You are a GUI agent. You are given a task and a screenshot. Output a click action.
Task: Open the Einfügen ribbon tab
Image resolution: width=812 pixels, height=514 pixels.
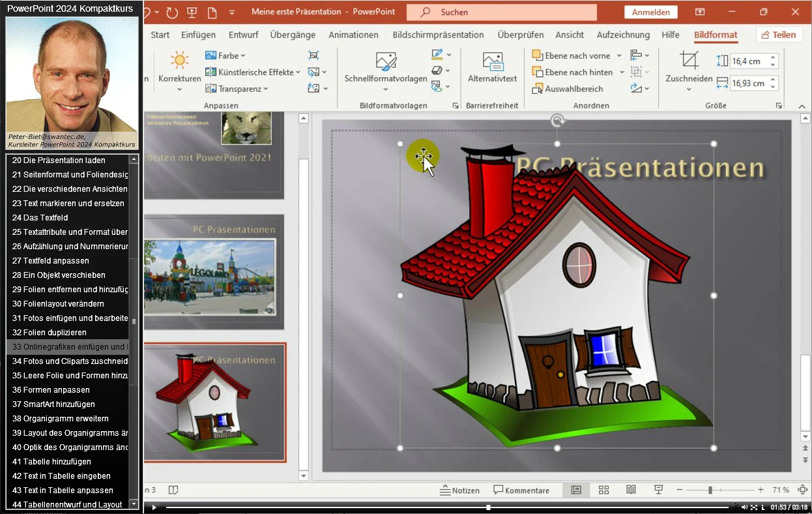coord(198,35)
